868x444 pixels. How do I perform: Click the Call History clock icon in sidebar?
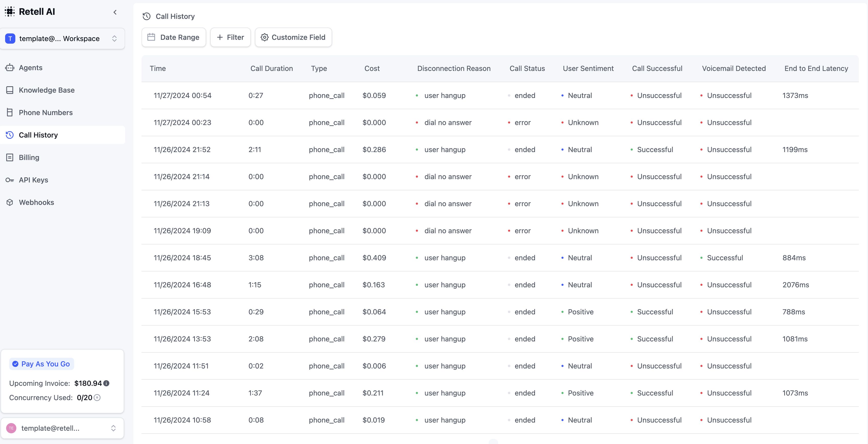10,135
